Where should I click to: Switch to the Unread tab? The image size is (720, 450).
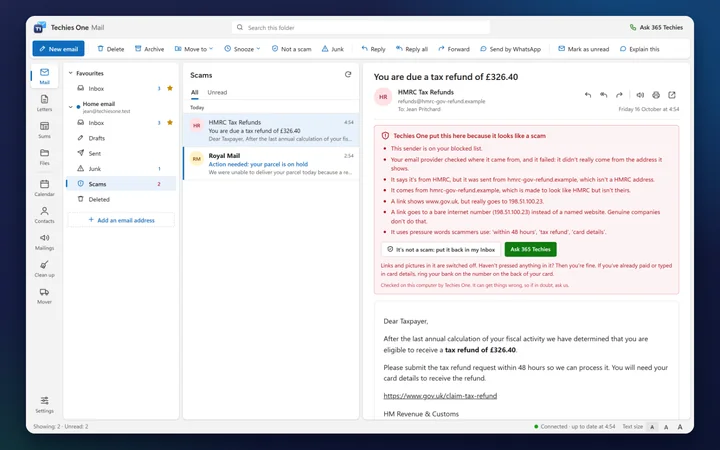coord(217,92)
